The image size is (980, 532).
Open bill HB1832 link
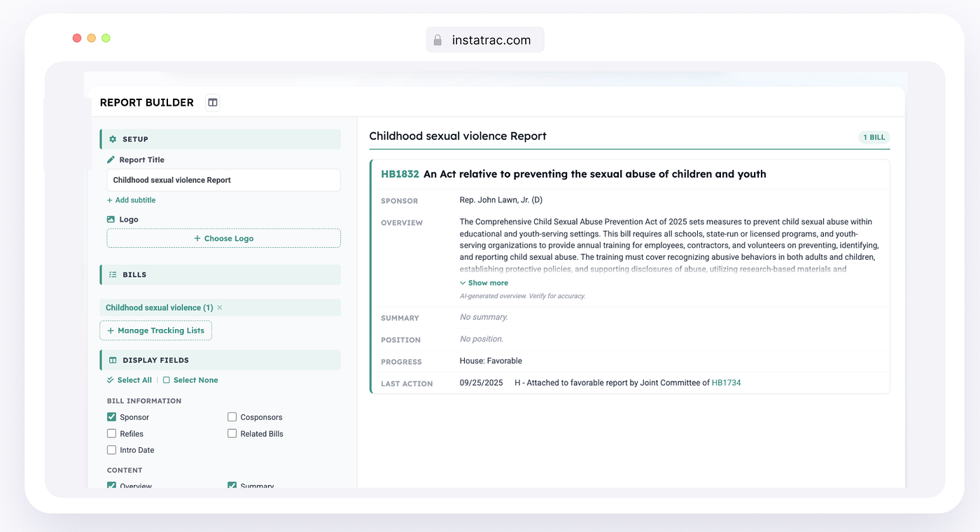tap(400, 174)
